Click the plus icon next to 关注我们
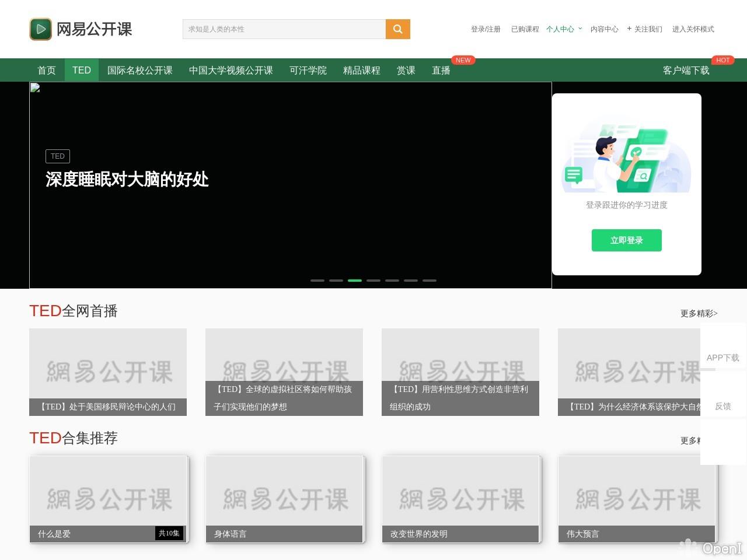Viewport: 747px width, 560px height. click(x=629, y=29)
